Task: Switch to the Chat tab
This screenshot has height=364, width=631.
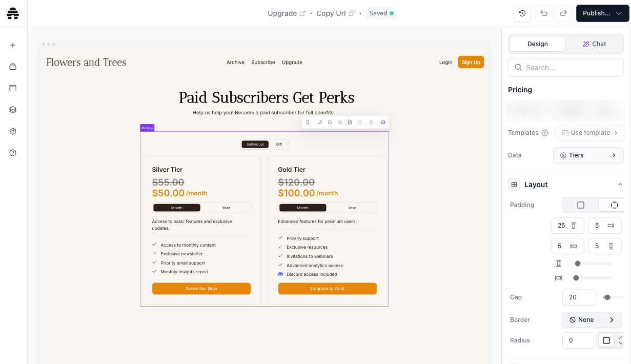Action: click(x=594, y=44)
